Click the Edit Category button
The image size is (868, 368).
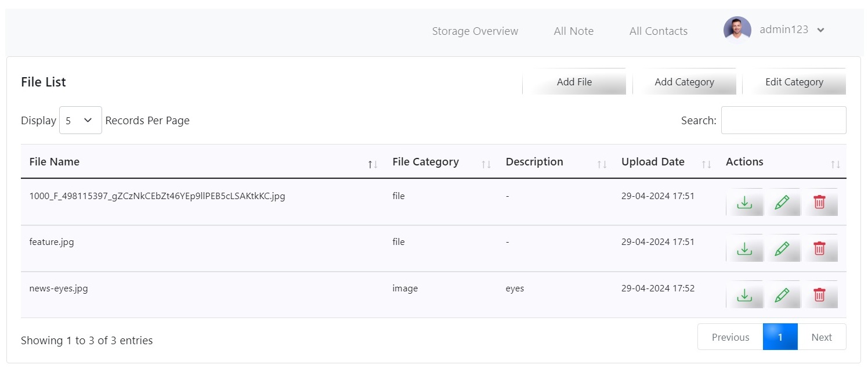[x=794, y=82]
